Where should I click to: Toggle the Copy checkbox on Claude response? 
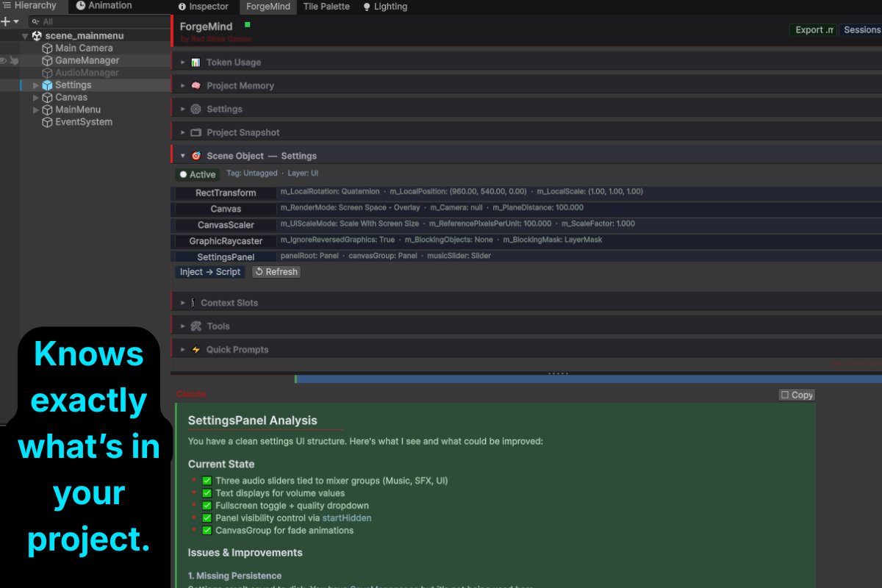click(x=785, y=395)
